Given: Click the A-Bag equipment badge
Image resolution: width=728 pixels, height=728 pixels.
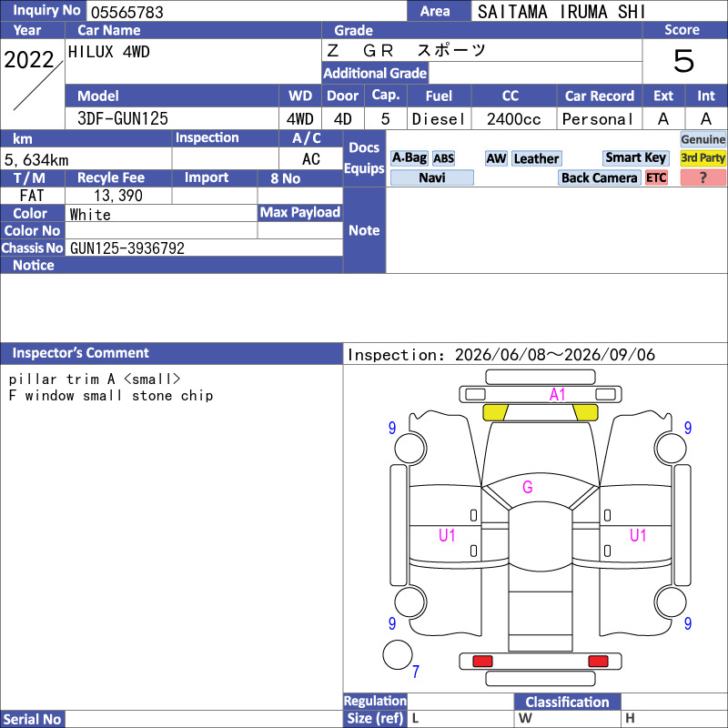Looking at the screenshot, I should coord(409,158).
